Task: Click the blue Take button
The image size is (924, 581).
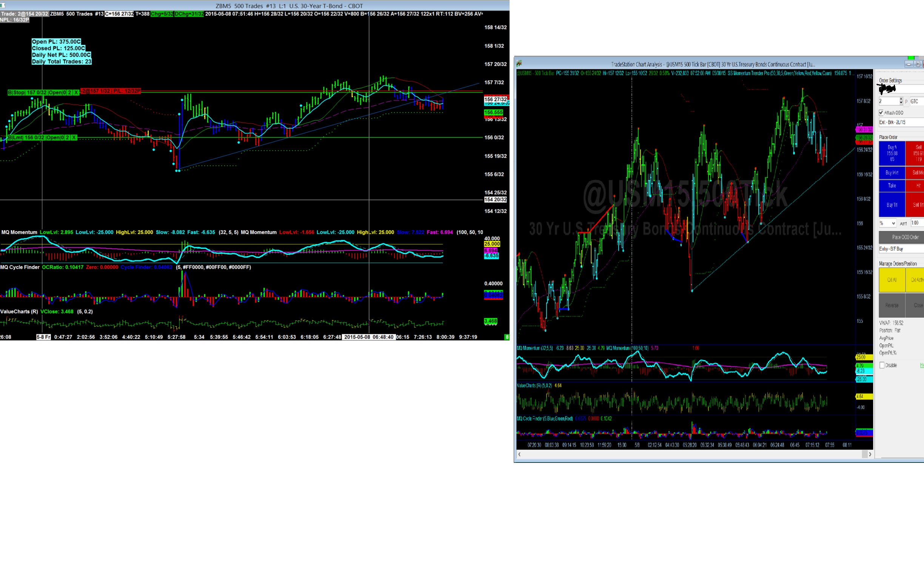Action: (x=892, y=186)
